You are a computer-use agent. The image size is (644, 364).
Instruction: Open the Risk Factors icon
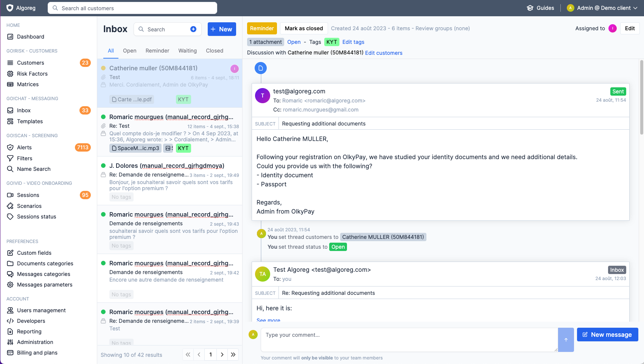coord(10,74)
